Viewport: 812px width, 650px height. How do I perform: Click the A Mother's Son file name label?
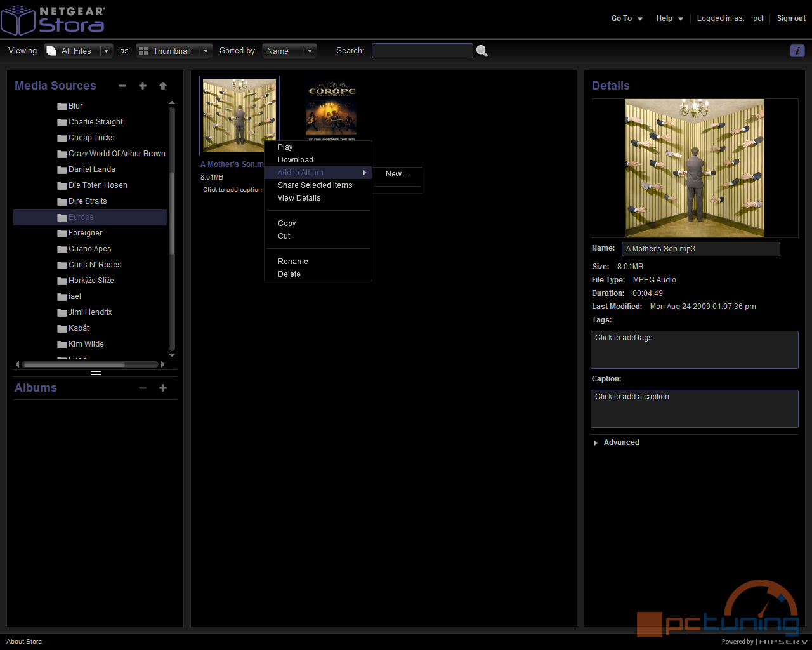232,164
